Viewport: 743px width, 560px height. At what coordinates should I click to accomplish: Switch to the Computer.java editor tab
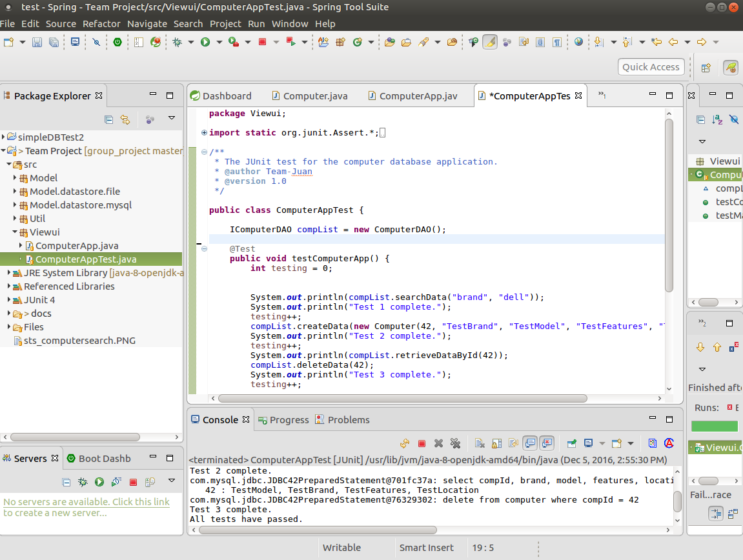click(310, 95)
